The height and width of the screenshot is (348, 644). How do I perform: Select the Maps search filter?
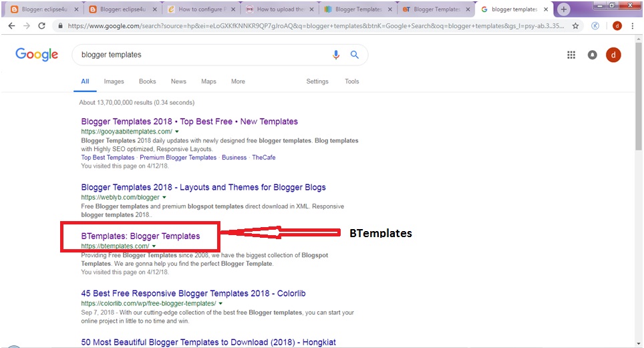pos(208,81)
